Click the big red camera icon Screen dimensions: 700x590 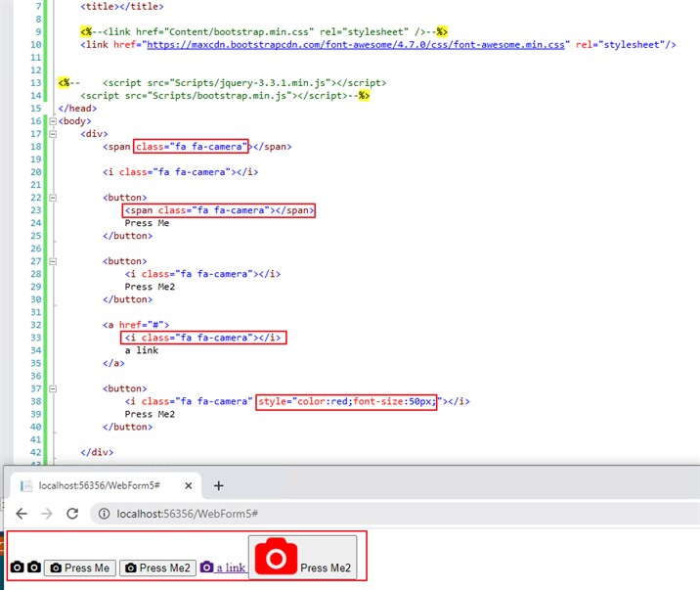(276, 557)
